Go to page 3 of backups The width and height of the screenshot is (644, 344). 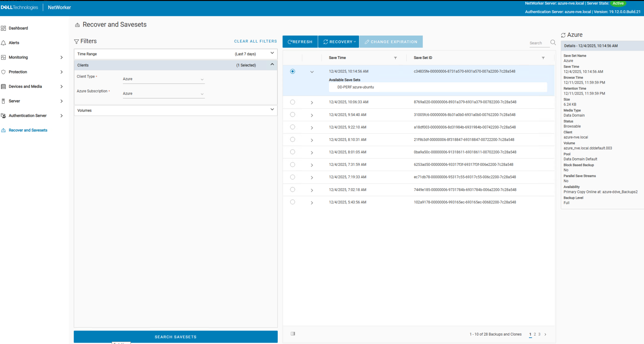539,334
